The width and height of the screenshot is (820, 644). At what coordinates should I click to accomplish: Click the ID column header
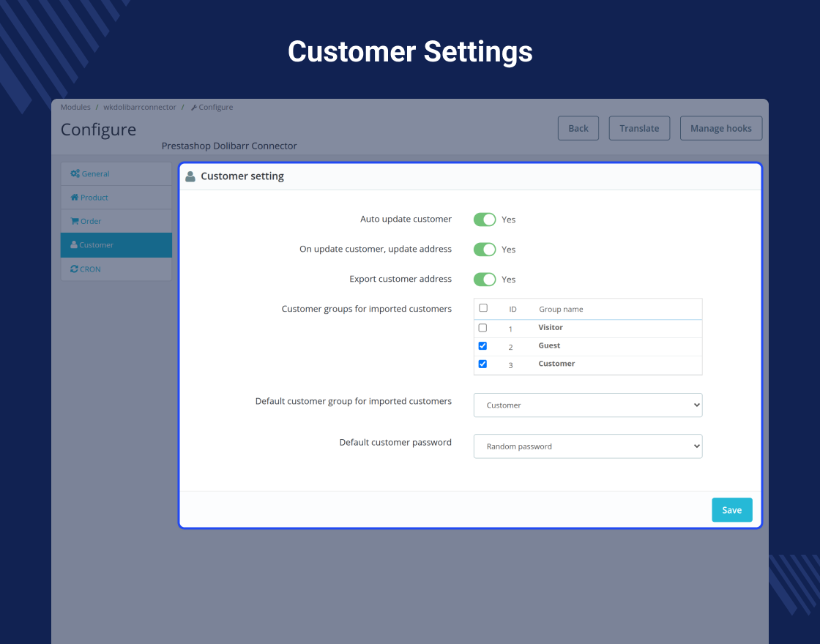512,309
